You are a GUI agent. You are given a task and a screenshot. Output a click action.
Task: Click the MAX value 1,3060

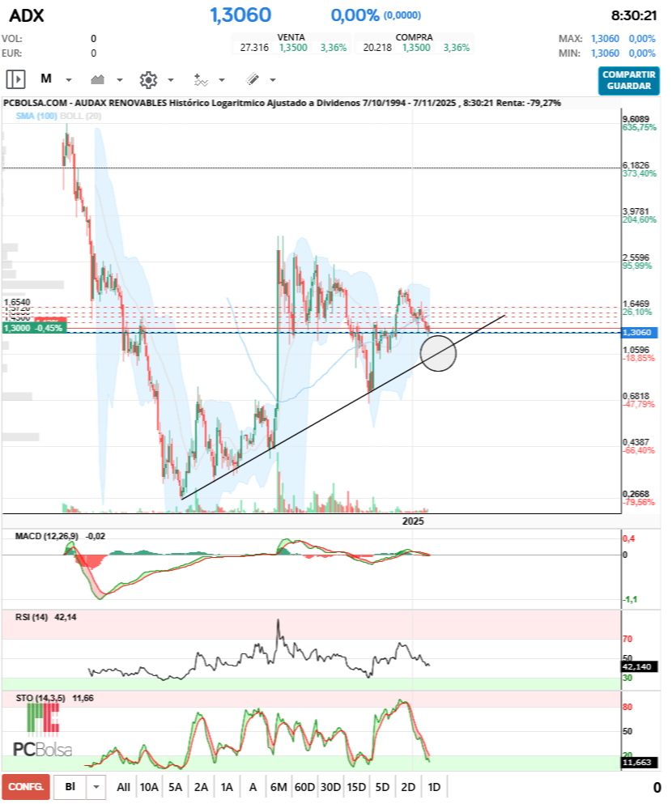605,39
